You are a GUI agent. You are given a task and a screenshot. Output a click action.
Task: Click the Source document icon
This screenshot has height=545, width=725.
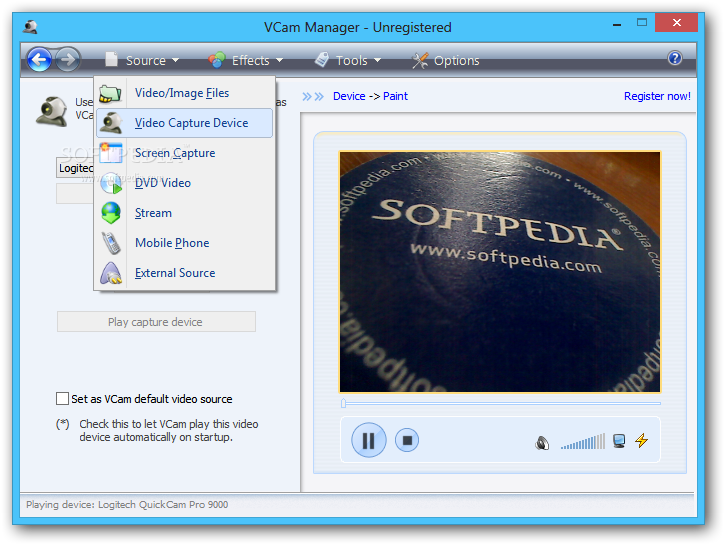pos(111,59)
